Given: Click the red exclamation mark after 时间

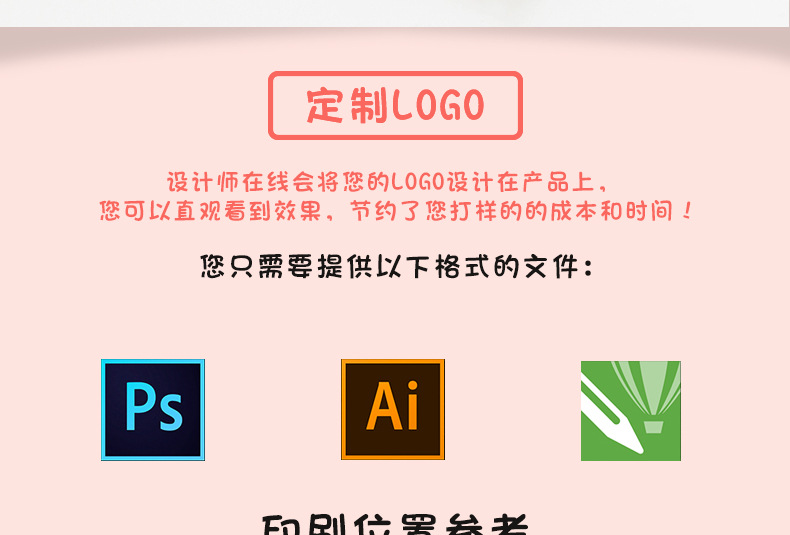Looking at the screenshot, I should (x=687, y=211).
